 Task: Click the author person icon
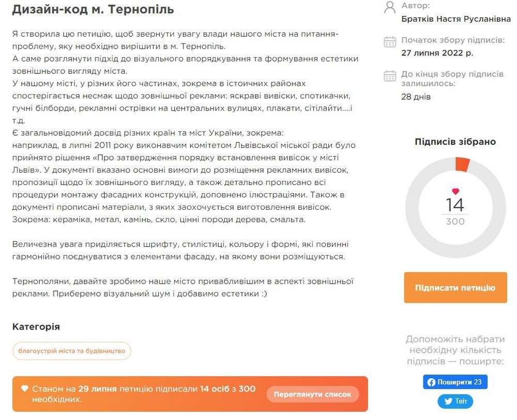390,7
